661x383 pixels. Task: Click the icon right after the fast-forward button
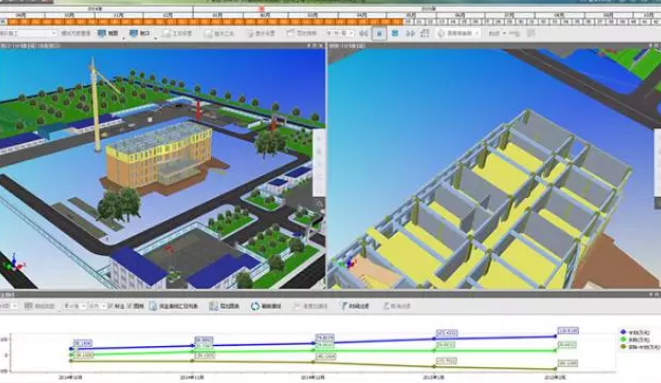pyautogui.click(x=425, y=33)
